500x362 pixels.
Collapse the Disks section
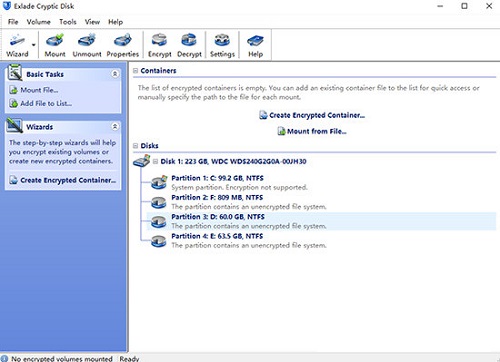(x=136, y=146)
